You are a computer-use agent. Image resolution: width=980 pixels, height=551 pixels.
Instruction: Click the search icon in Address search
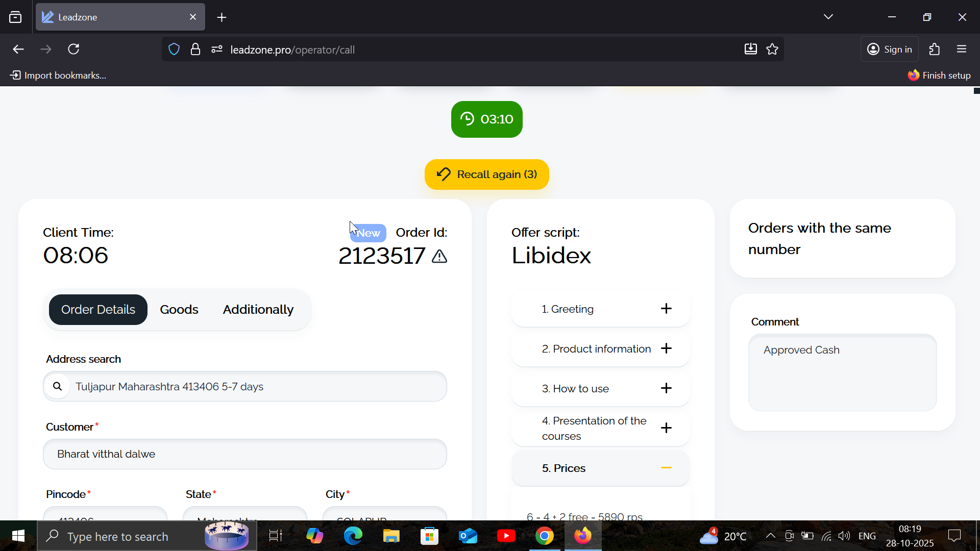click(57, 386)
